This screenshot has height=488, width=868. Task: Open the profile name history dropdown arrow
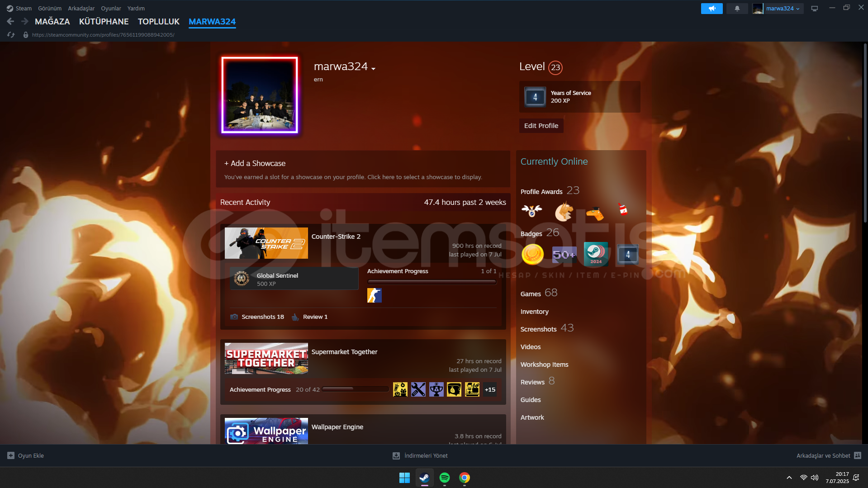point(374,69)
